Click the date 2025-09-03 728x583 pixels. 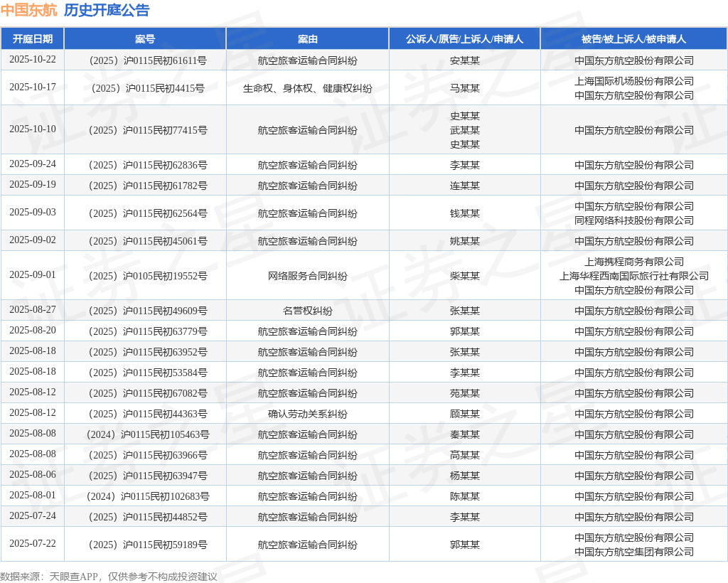pos(33,212)
